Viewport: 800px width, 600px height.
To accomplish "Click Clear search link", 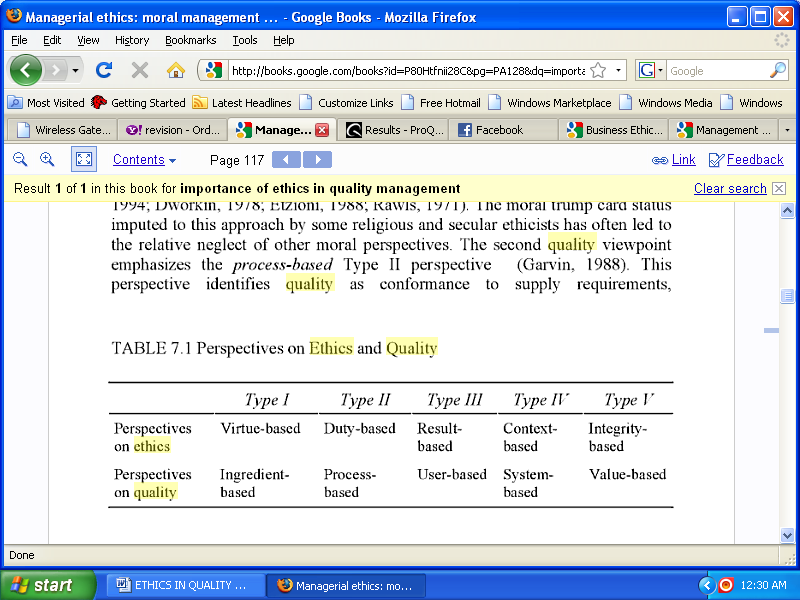I will [730, 189].
